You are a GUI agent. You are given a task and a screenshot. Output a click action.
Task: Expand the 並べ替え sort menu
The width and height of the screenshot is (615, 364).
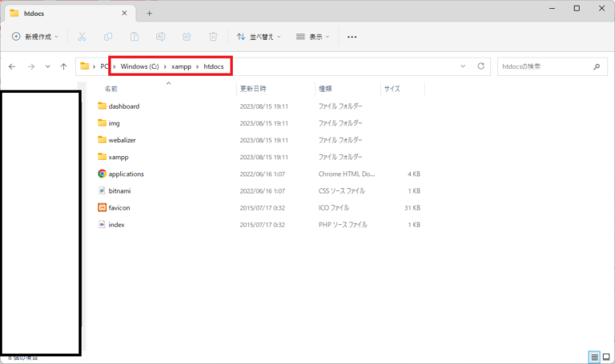tap(259, 37)
